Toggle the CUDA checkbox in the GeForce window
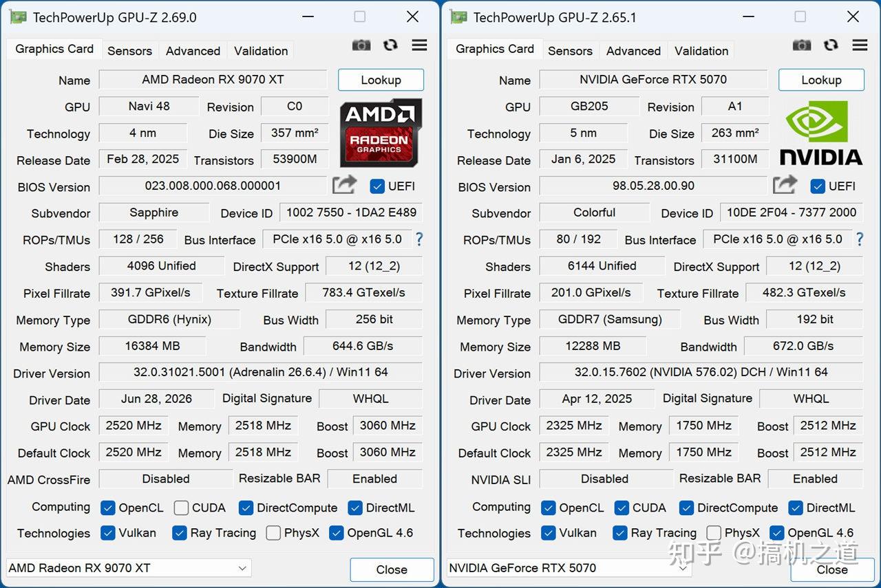The height and width of the screenshot is (588, 881). [622, 508]
